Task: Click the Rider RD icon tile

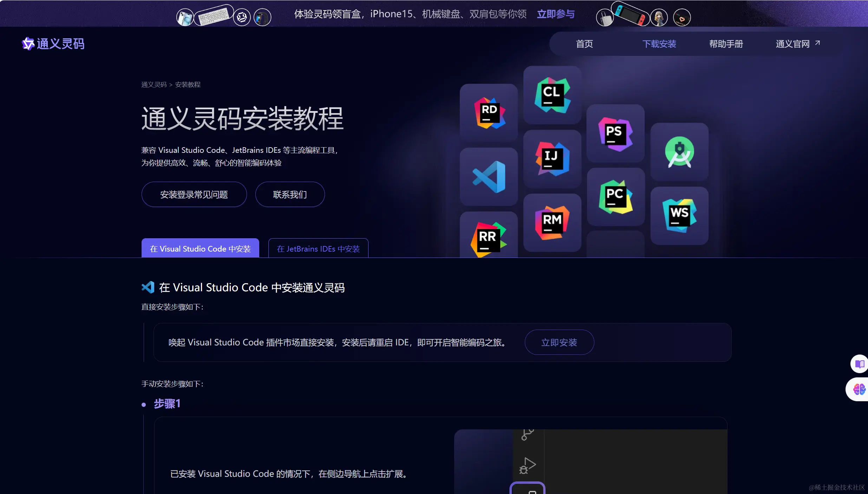Action: [x=489, y=113]
